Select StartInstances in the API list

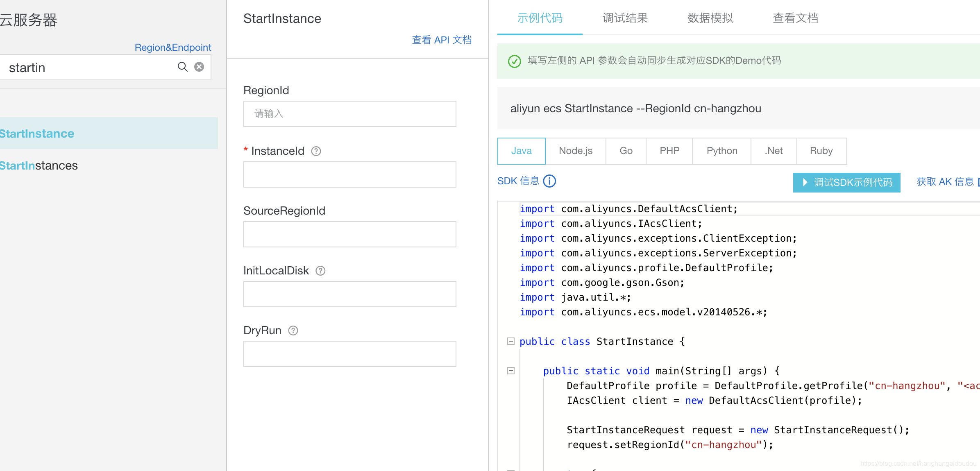coord(39,165)
